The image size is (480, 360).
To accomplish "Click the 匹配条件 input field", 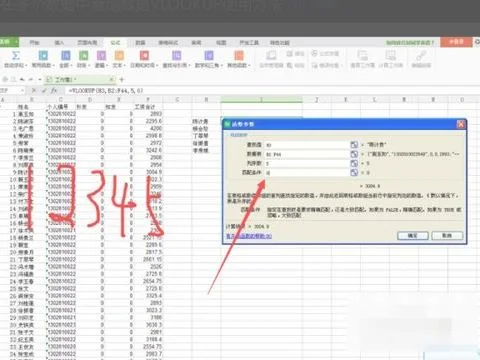I will click(x=306, y=173).
